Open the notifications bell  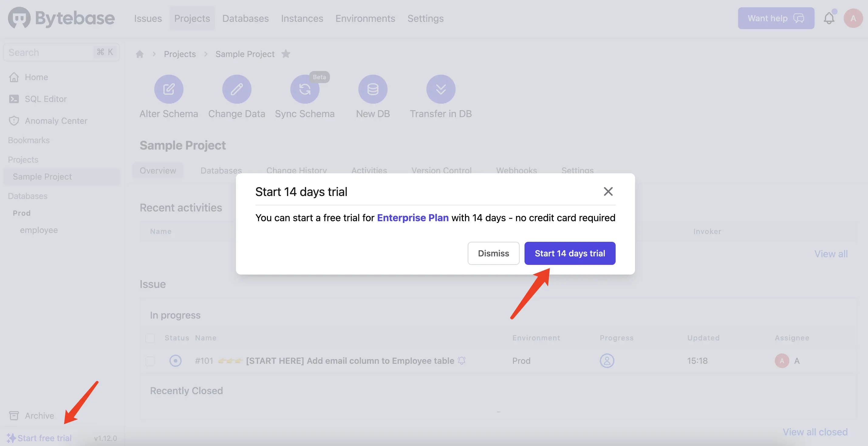point(829,18)
